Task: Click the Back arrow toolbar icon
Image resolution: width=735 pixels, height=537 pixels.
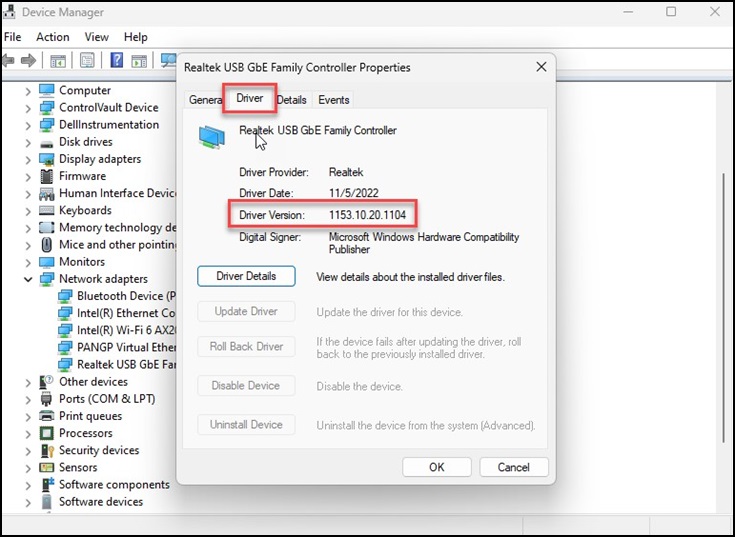Action: [x=8, y=60]
